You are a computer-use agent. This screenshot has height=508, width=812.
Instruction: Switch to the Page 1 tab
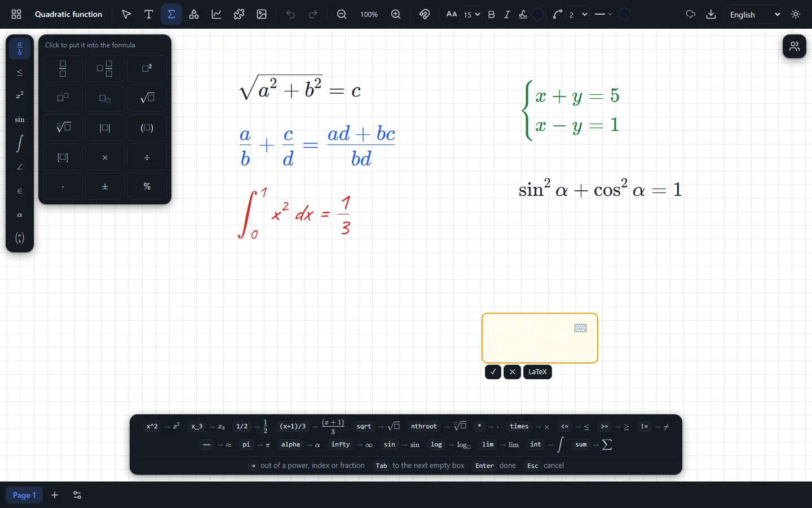click(24, 495)
